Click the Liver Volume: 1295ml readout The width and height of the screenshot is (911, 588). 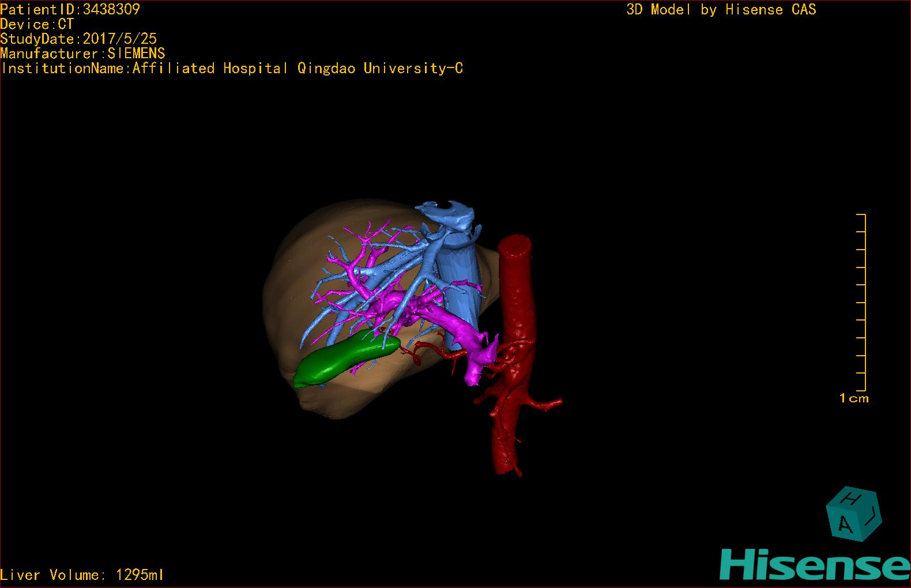pyautogui.click(x=82, y=575)
